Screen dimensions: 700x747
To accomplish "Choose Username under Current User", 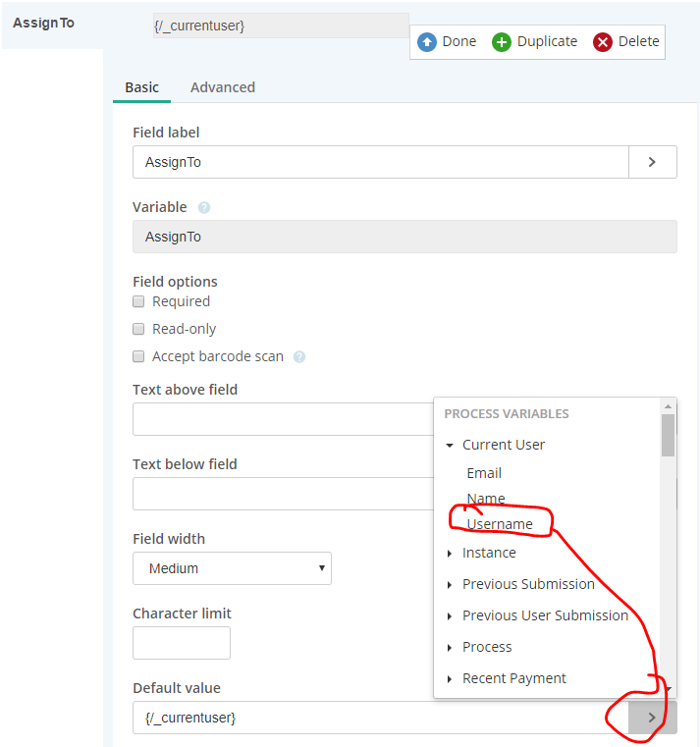I will tap(500, 524).
